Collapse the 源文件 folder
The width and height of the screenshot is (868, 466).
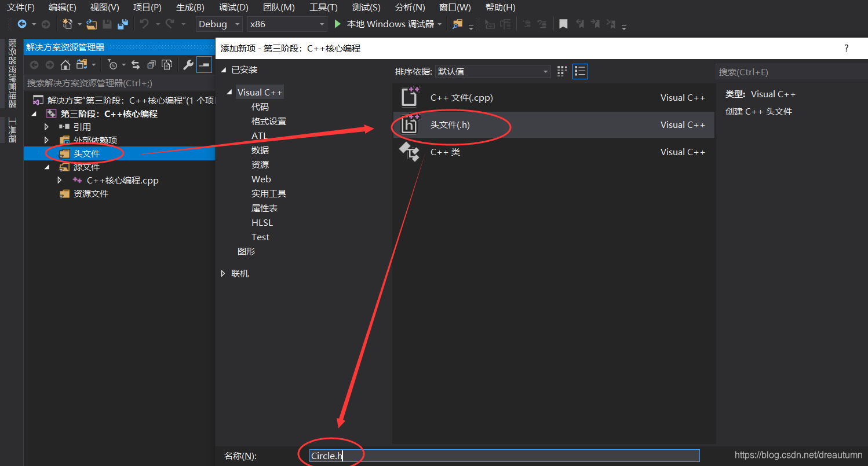tap(47, 167)
